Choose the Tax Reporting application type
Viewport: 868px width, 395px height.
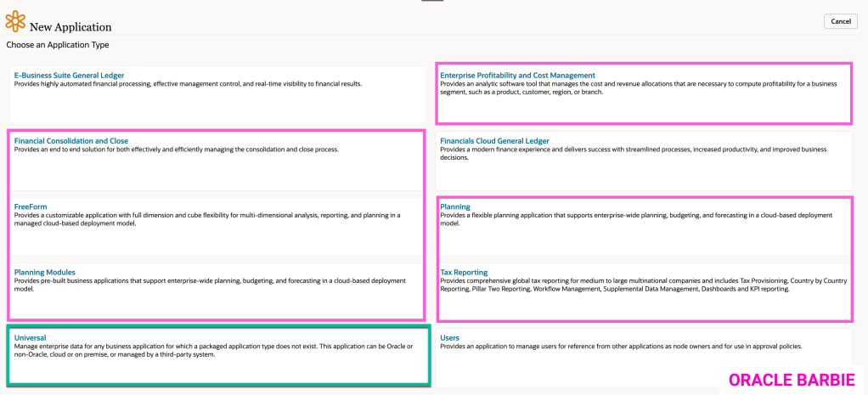pyautogui.click(x=464, y=273)
